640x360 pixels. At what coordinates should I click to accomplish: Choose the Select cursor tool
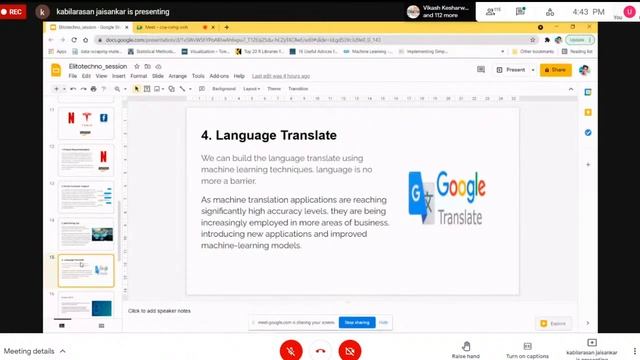pyautogui.click(x=136, y=89)
